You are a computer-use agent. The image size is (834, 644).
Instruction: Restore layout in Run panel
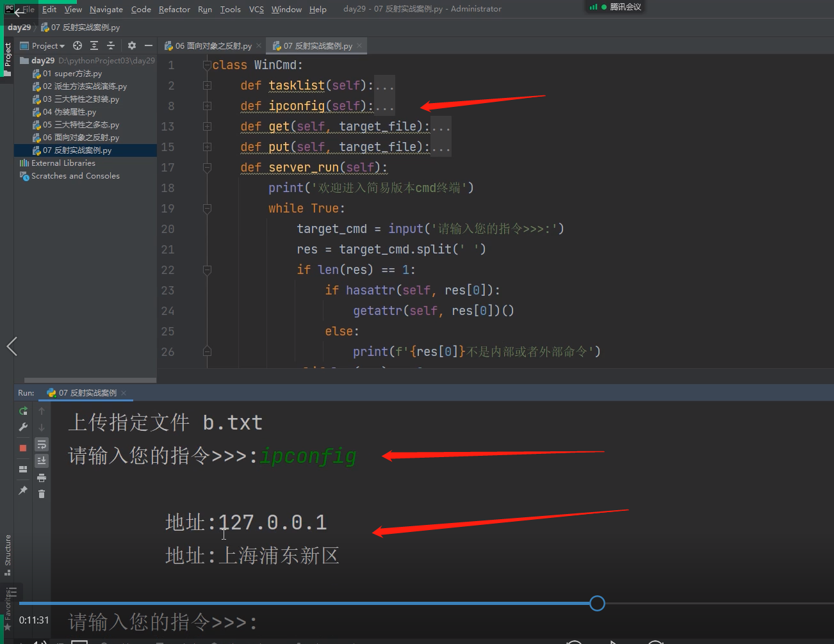23,469
